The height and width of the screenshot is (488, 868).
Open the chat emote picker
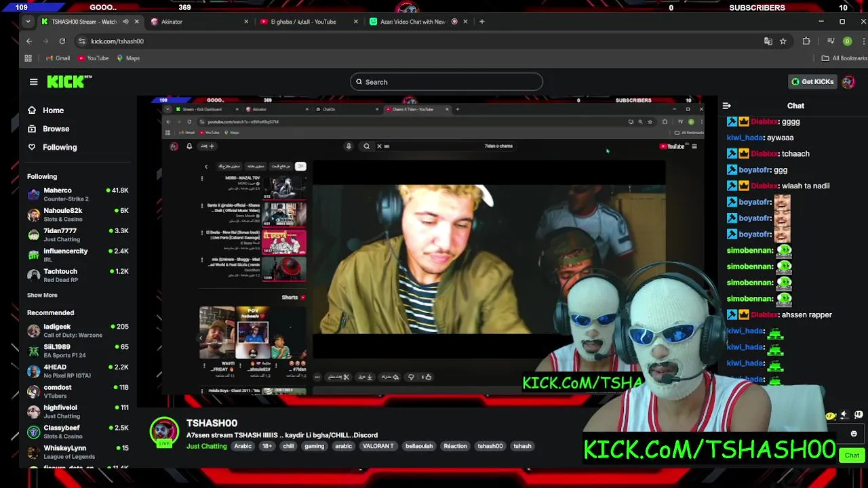[853, 434]
